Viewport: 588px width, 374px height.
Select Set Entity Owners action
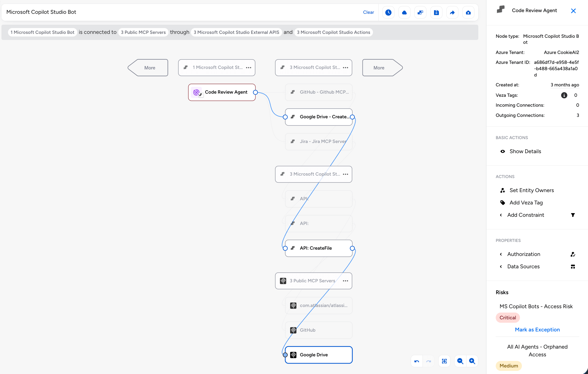pyautogui.click(x=531, y=190)
